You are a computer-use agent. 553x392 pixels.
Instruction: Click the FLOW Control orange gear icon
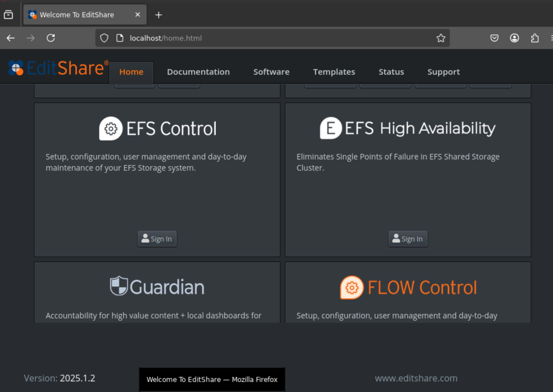(x=352, y=287)
